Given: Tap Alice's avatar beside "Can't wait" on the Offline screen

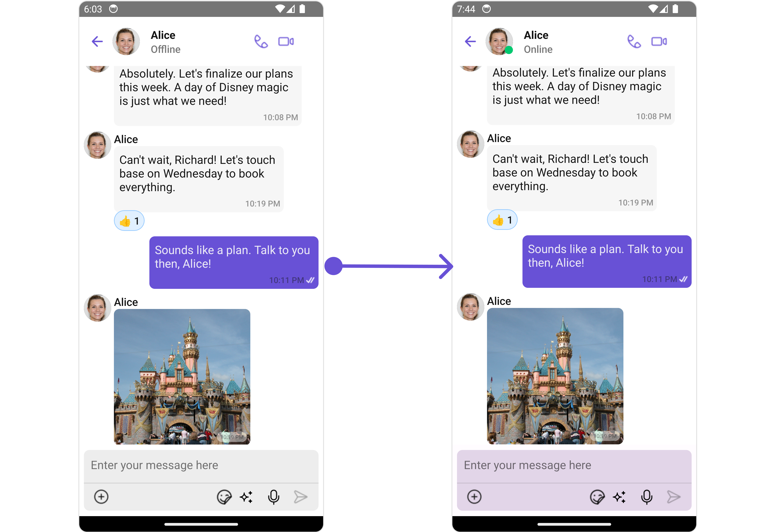Looking at the screenshot, I should tap(97, 145).
